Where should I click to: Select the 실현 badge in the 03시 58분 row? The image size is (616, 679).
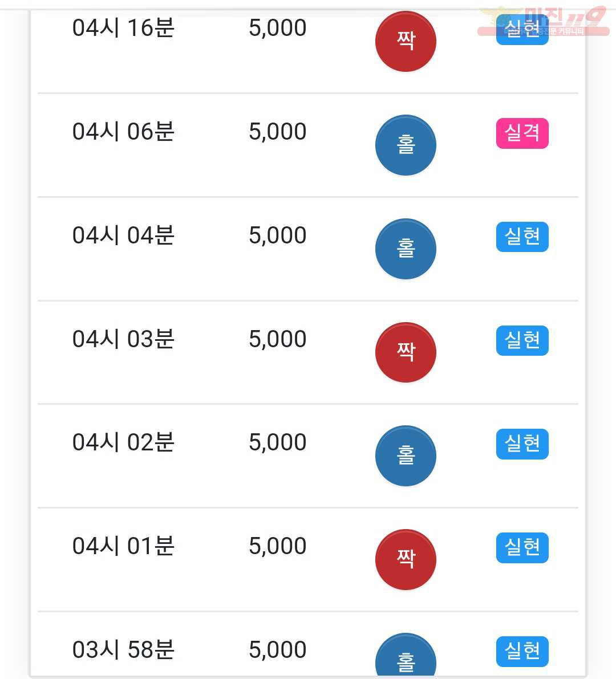coord(522,651)
